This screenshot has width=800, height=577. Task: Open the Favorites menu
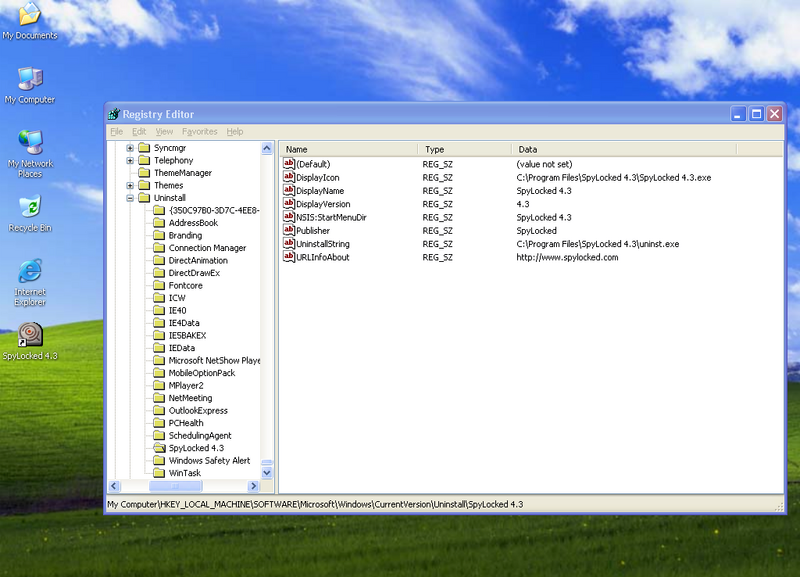(199, 131)
